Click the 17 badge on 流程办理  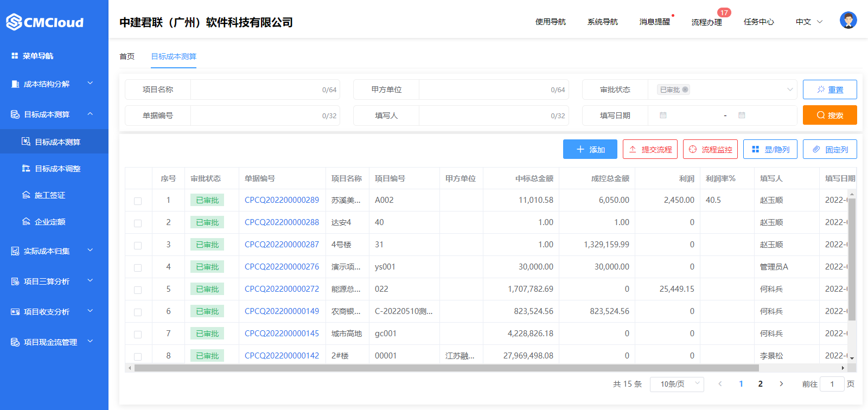pyautogui.click(x=724, y=12)
